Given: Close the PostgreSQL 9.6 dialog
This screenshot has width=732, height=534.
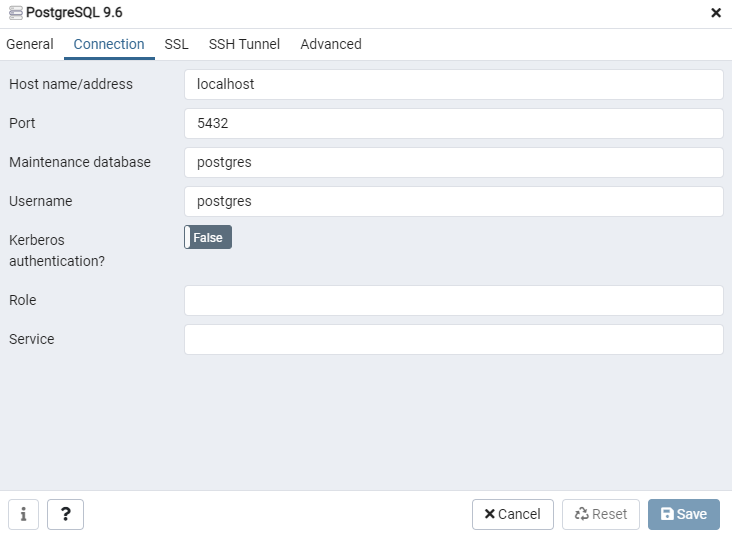Looking at the screenshot, I should pyautogui.click(x=716, y=13).
